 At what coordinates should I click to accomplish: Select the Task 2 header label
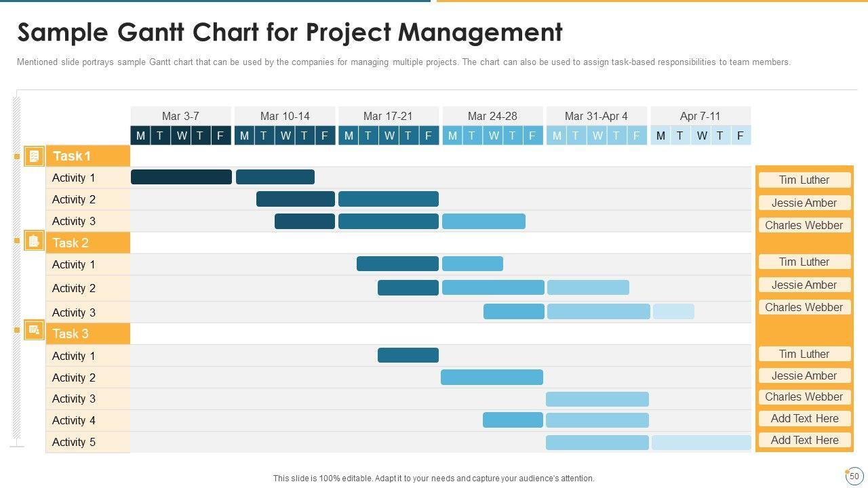pyautogui.click(x=71, y=243)
